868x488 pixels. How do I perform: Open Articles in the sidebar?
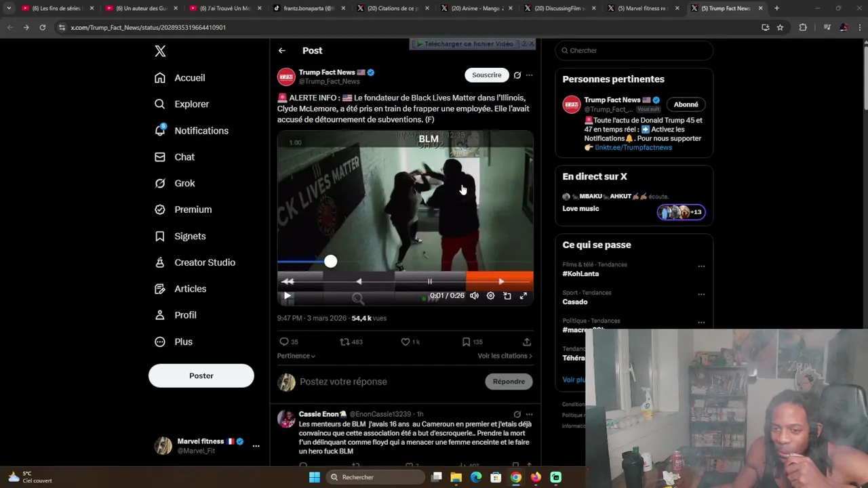[180, 289]
